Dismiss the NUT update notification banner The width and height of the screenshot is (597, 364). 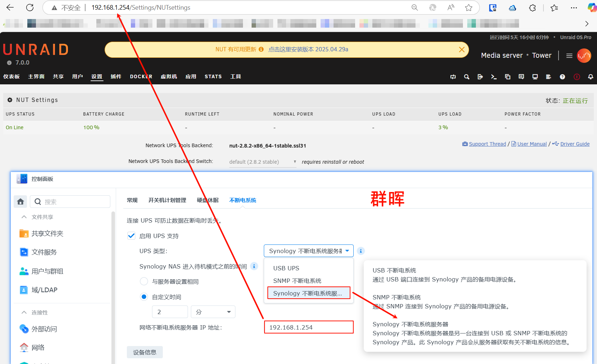pos(462,50)
